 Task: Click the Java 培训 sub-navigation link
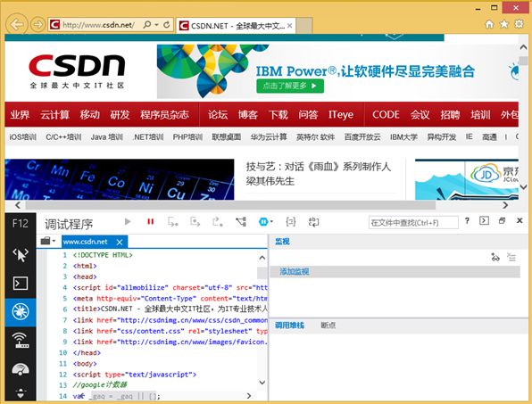pos(106,137)
